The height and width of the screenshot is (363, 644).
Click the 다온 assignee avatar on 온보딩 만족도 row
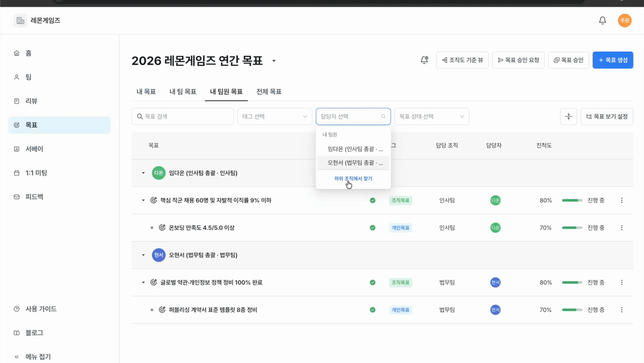point(495,228)
